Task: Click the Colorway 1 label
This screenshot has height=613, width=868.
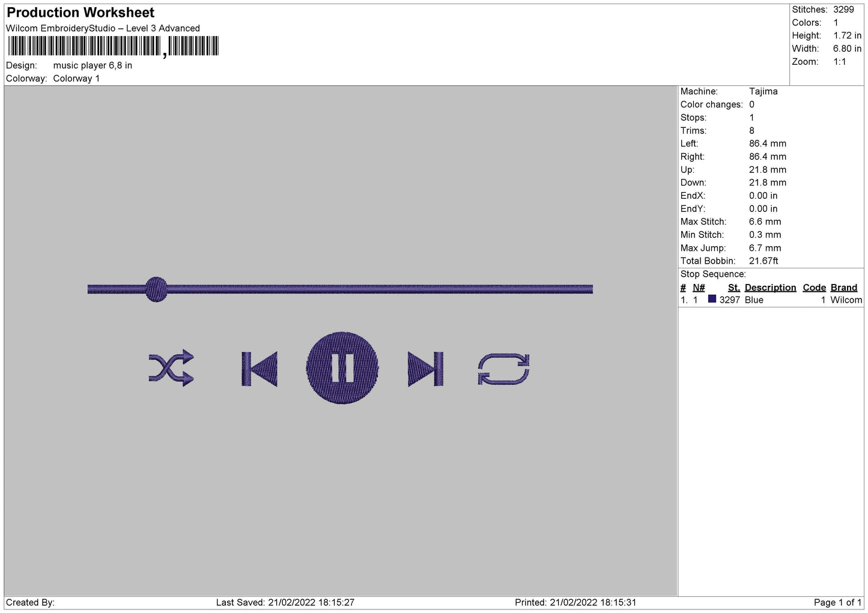Action: 76,79
